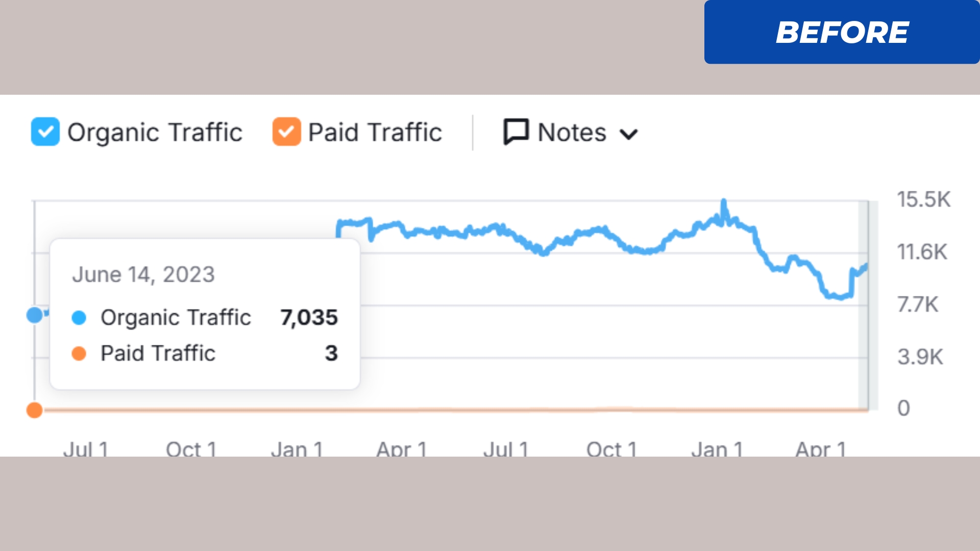This screenshot has height=551, width=980.
Task: Click the orange dot in tooltip
Action: [x=79, y=354]
